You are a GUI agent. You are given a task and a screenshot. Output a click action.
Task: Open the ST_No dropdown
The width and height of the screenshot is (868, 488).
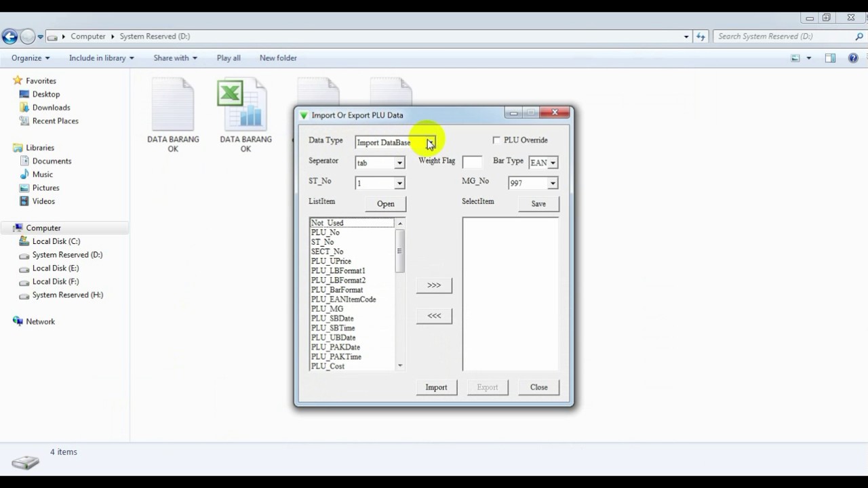click(399, 183)
